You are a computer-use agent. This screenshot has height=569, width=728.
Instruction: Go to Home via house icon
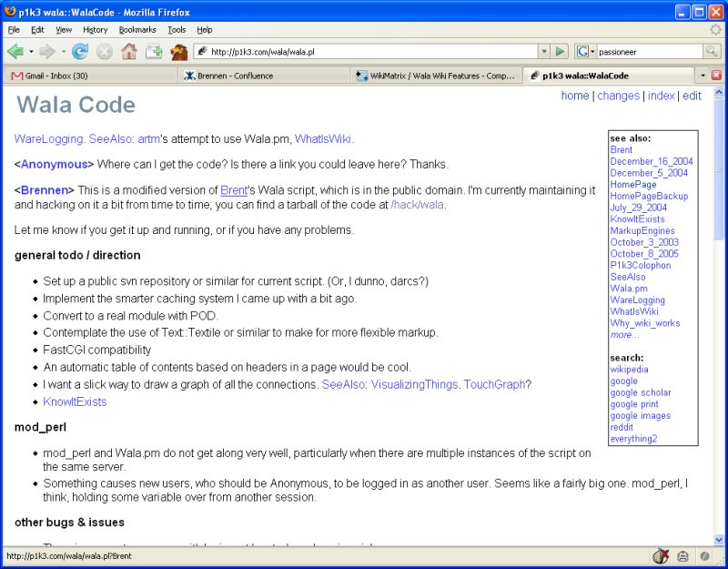[x=129, y=52]
